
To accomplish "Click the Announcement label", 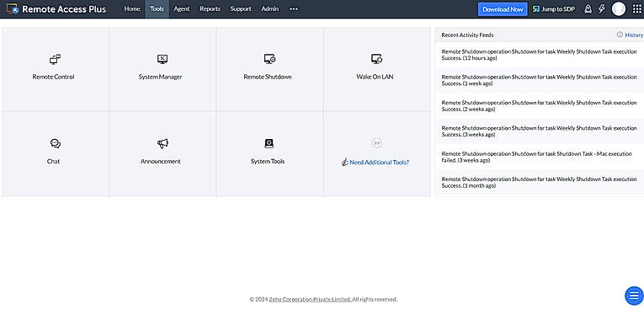I will [160, 162].
